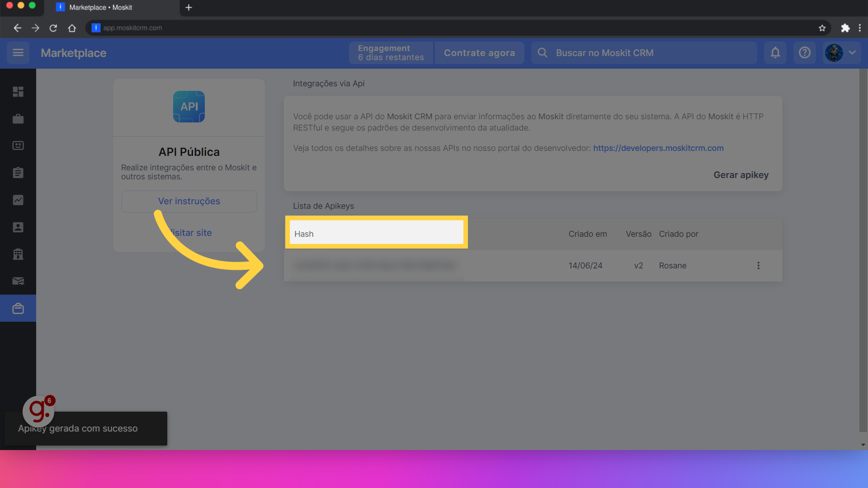
Task: Open the smiley-face icon in the sidebar
Action: (18, 145)
